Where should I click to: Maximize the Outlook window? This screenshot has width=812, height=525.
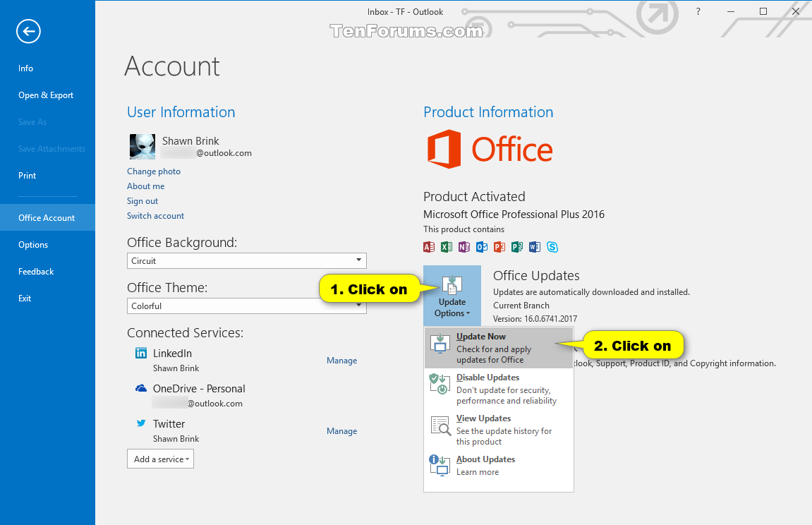(x=763, y=11)
